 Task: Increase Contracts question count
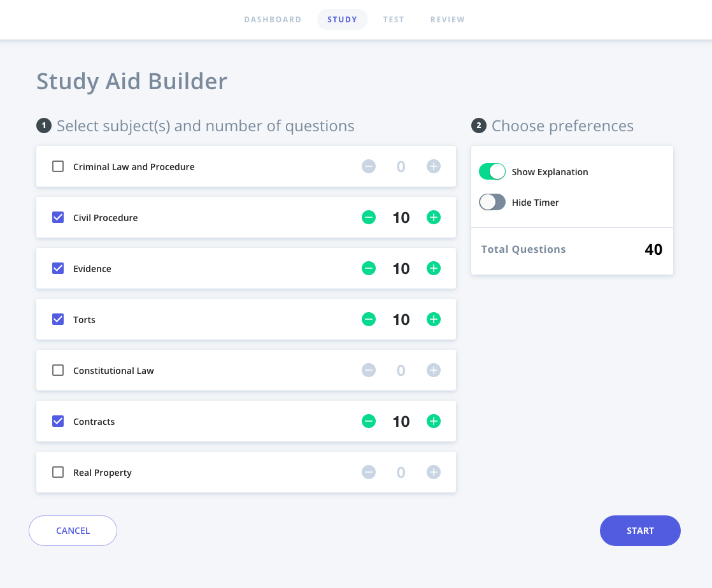coord(434,422)
